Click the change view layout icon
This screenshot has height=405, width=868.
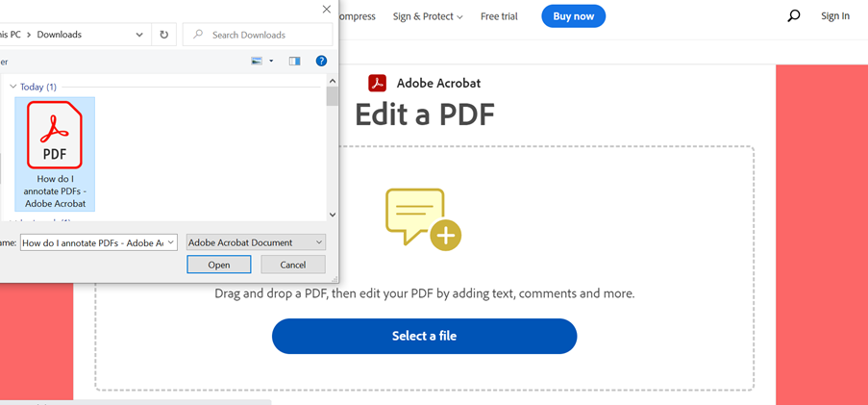(257, 61)
